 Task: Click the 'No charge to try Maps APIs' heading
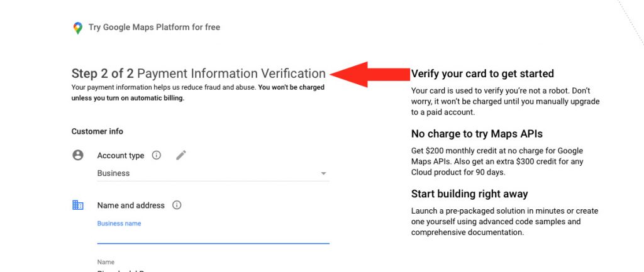coord(477,134)
